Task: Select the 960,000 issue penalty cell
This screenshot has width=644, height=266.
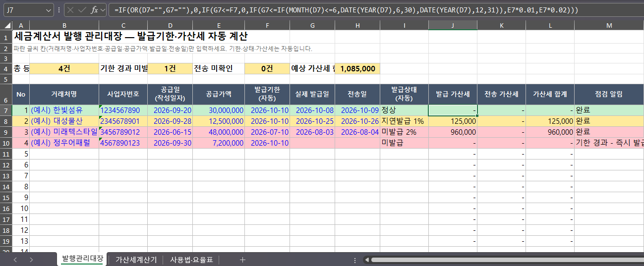Action: tap(453, 132)
